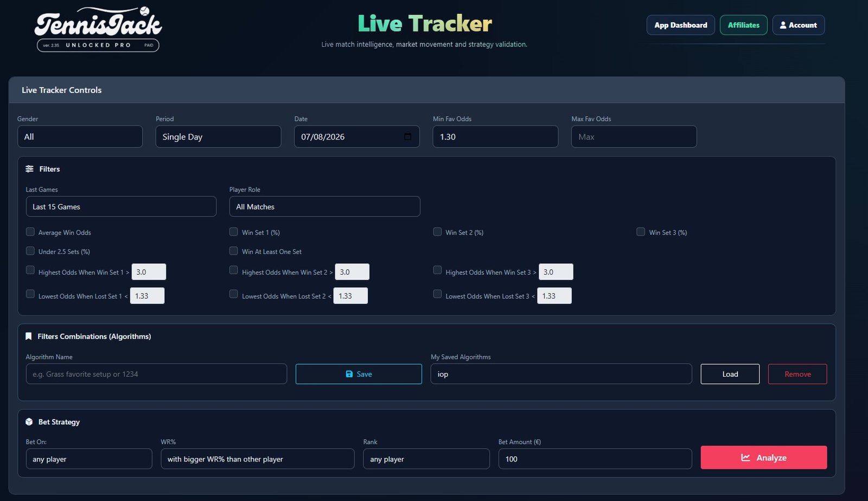
Task: Toggle the Win Set 3 (%) checkbox
Action: [641, 232]
